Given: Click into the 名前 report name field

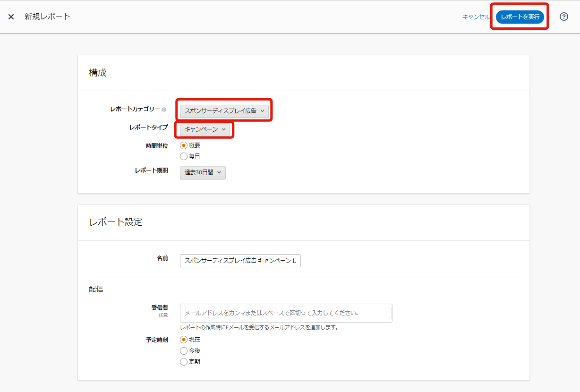Looking at the screenshot, I should (240, 261).
